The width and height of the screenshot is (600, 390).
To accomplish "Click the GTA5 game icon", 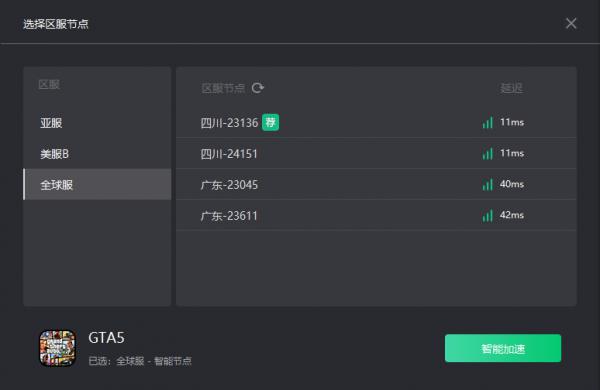I will (x=58, y=348).
